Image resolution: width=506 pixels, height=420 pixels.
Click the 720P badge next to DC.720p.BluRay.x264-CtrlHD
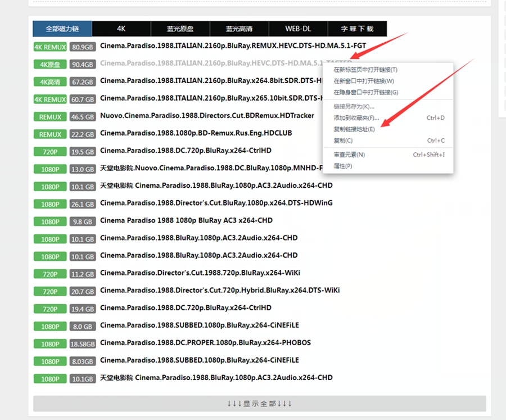(x=49, y=151)
